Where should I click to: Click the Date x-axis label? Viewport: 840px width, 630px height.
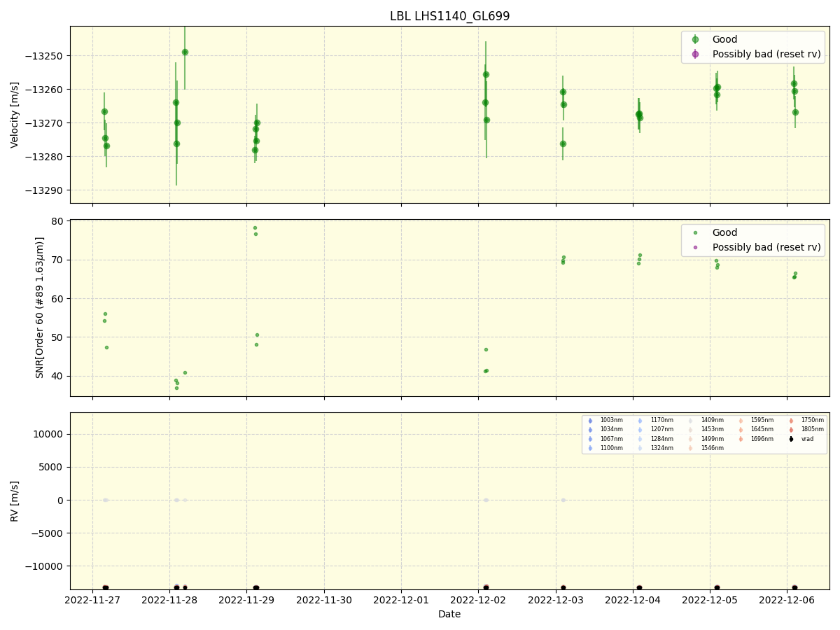tap(449, 614)
